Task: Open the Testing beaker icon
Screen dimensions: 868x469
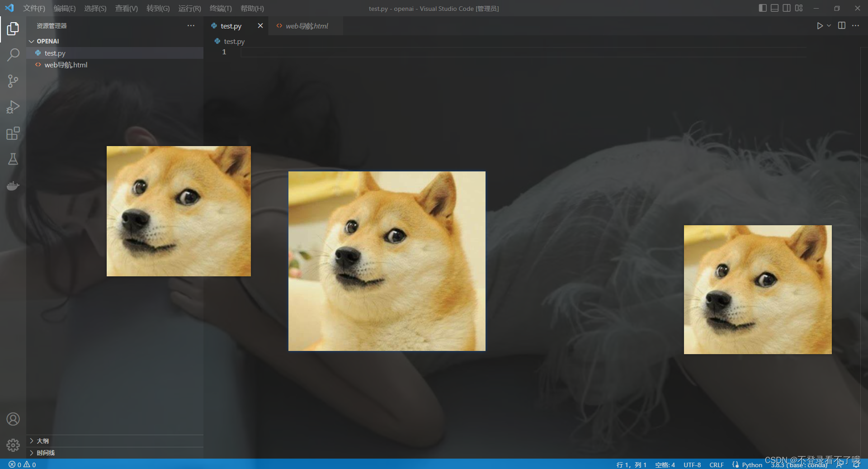Action: coord(13,159)
